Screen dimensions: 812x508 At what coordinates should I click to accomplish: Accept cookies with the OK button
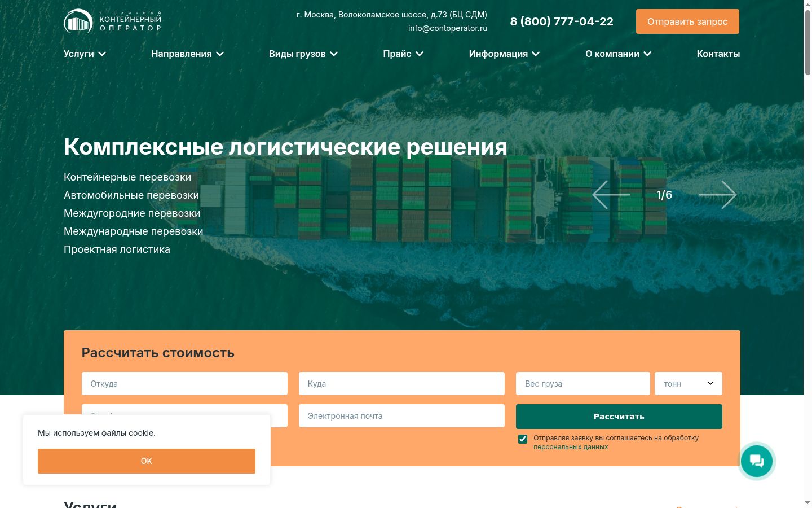[x=147, y=461]
